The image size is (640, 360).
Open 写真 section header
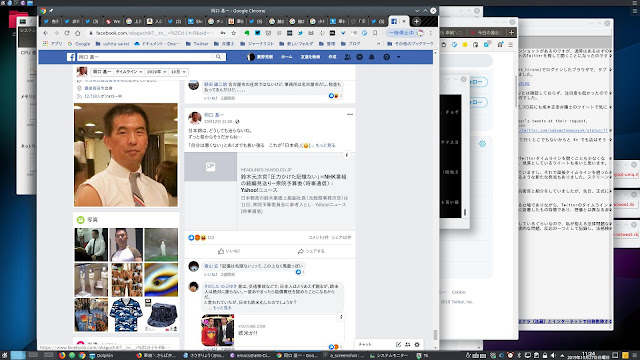92,220
